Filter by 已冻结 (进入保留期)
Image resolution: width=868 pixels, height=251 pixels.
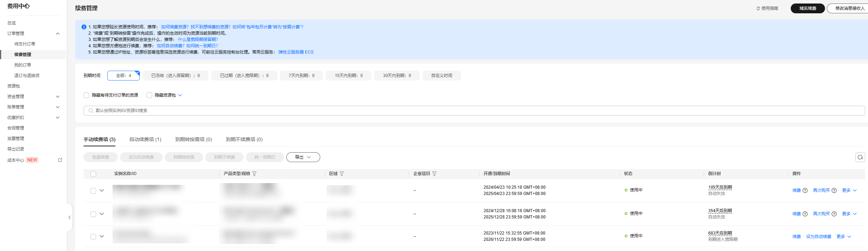(175, 76)
